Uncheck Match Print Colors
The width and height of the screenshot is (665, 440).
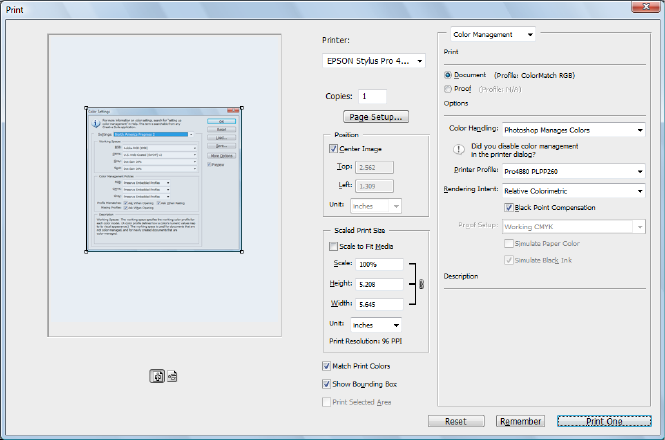328,367
